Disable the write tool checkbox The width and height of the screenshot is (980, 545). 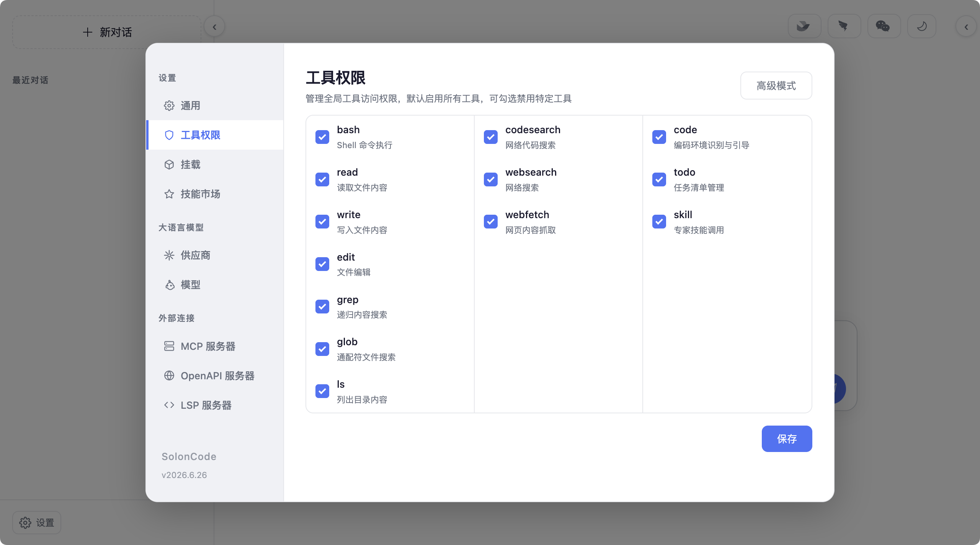tap(322, 222)
